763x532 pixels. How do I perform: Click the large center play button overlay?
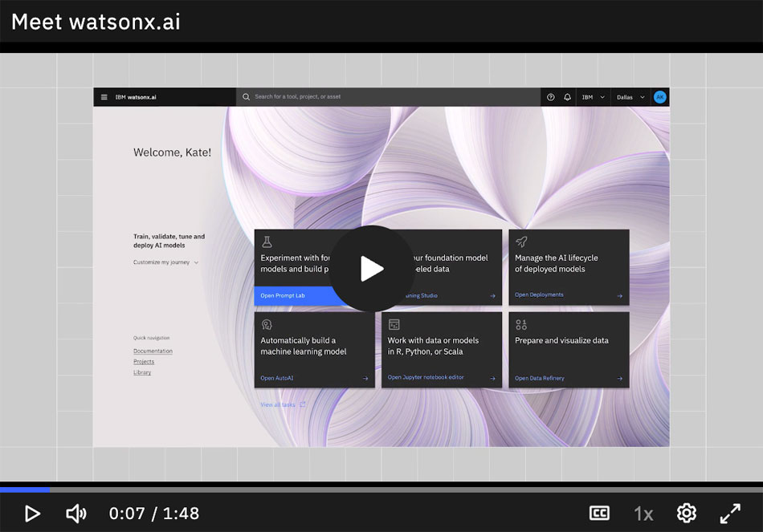click(x=372, y=269)
